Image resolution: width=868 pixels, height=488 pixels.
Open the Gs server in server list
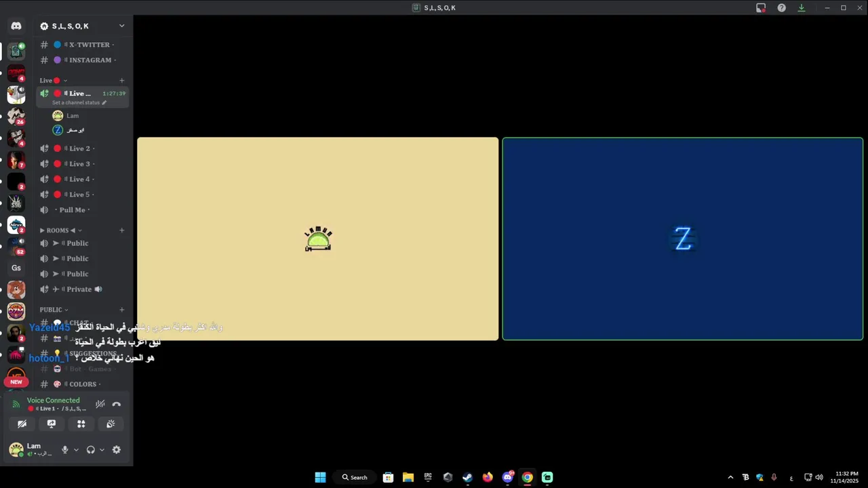pyautogui.click(x=16, y=268)
